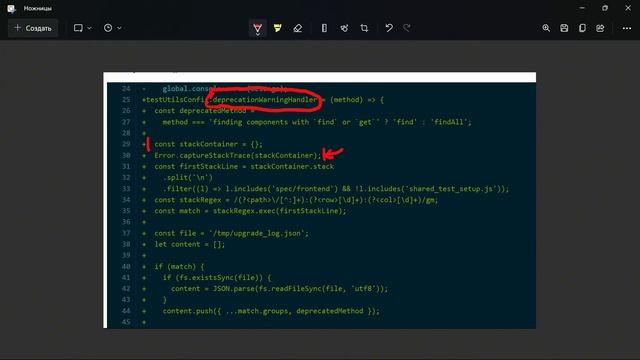Click the 'if (match) {' code line

point(179,267)
